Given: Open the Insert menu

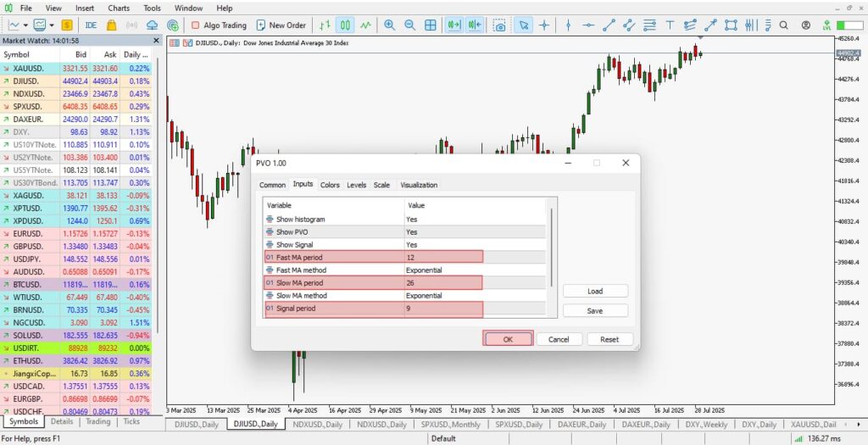Looking at the screenshot, I should coord(85,8).
